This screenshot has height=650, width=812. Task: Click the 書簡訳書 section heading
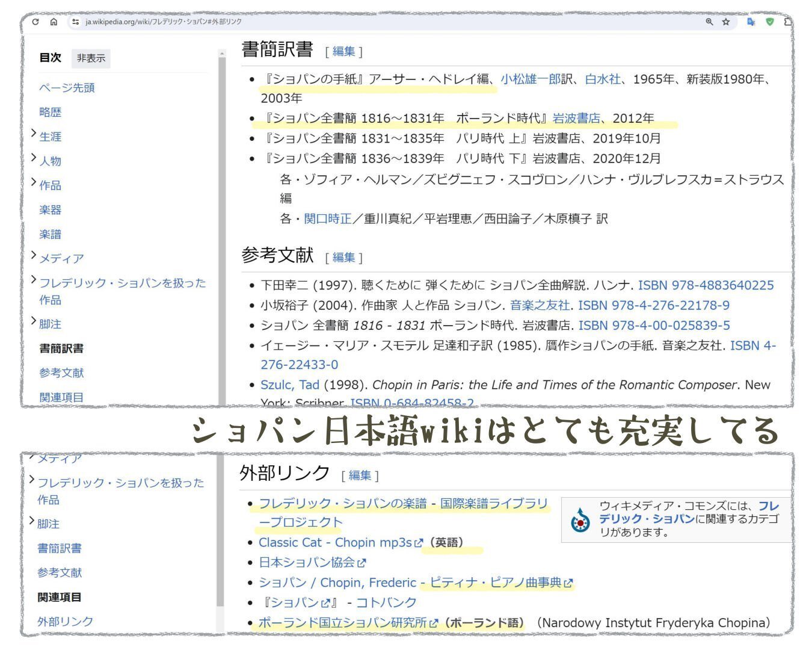[x=277, y=49]
